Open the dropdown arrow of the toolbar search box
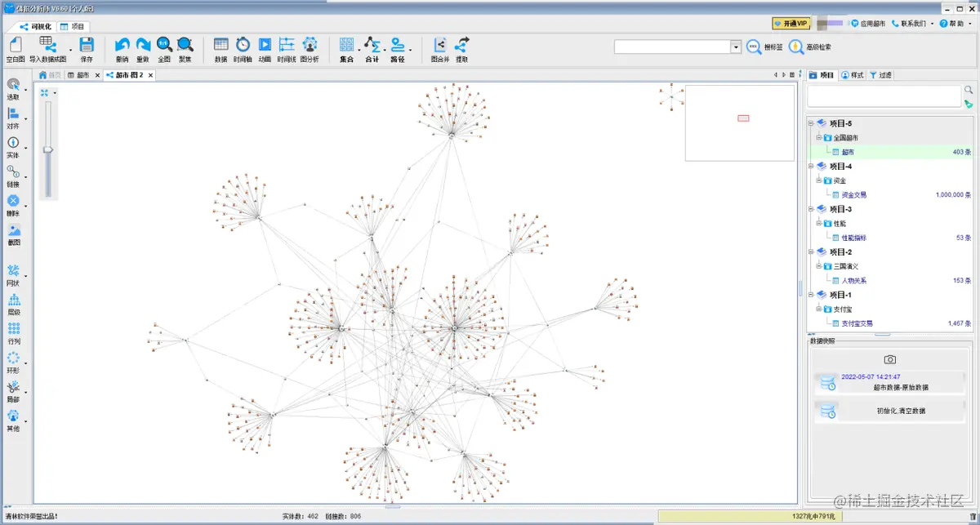 point(736,47)
